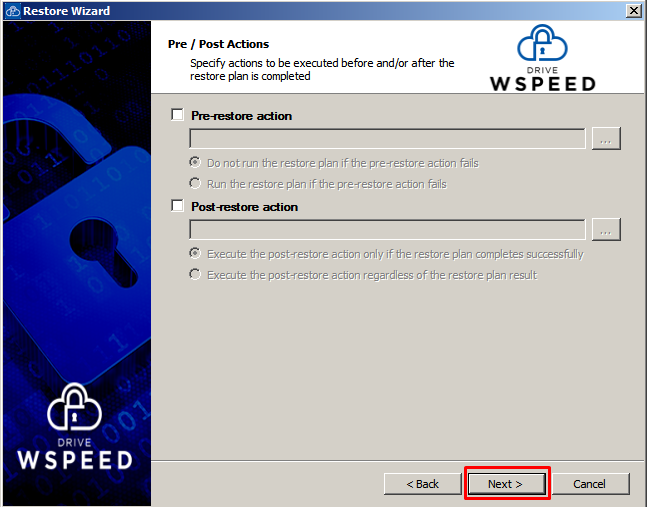Close the Restore Wizard window
Image resolution: width=647 pixels, height=507 pixels.
(633, 11)
